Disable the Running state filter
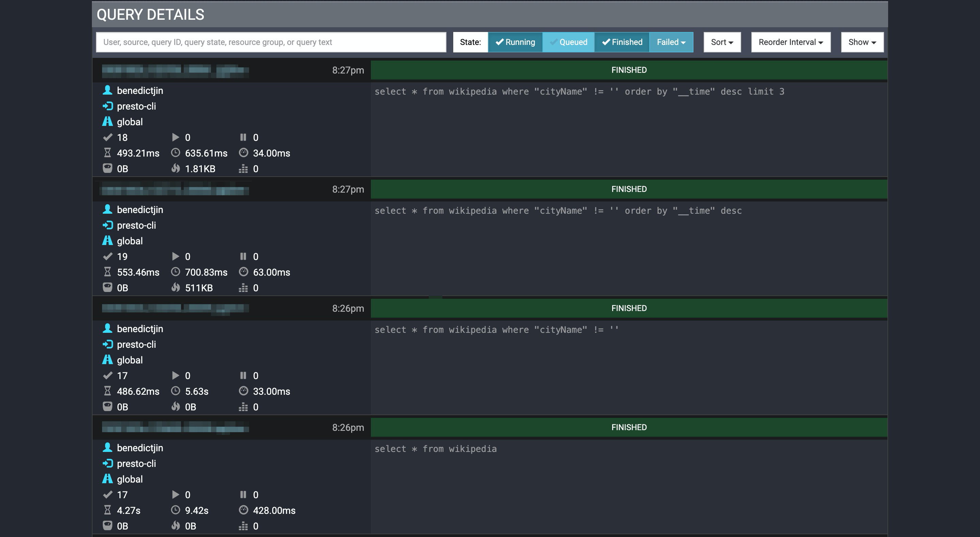 point(515,42)
